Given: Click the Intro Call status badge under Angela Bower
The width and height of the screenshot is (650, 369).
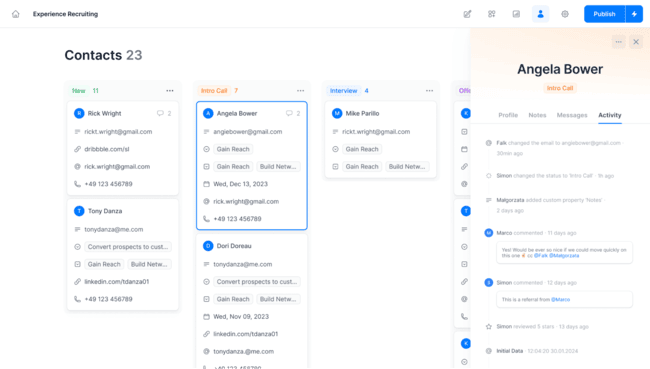Looking at the screenshot, I should pyautogui.click(x=560, y=88).
